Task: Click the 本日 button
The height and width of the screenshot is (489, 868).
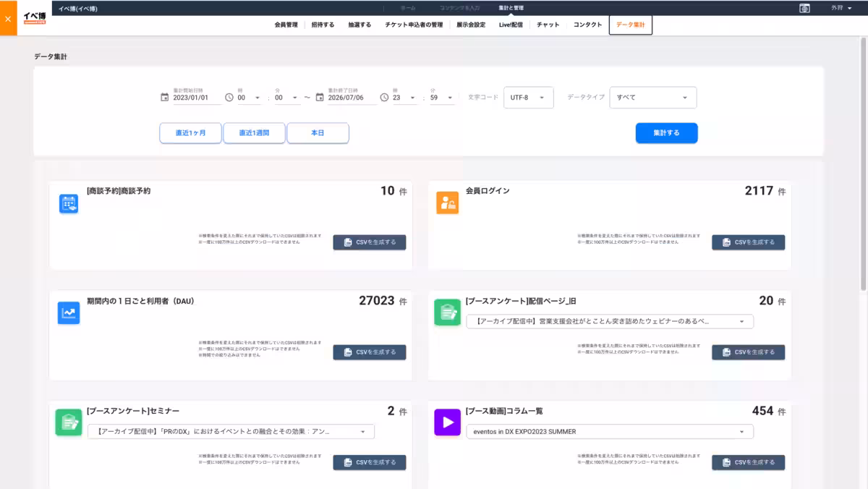Action: pyautogui.click(x=318, y=133)
